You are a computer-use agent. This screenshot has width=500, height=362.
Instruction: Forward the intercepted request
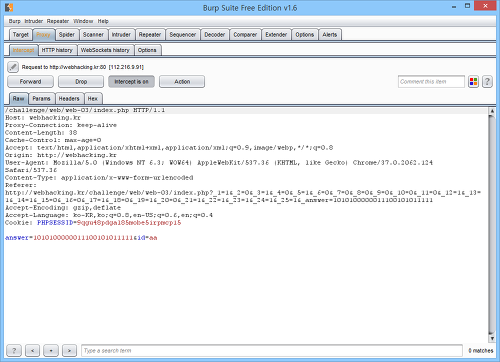(30, 82)
